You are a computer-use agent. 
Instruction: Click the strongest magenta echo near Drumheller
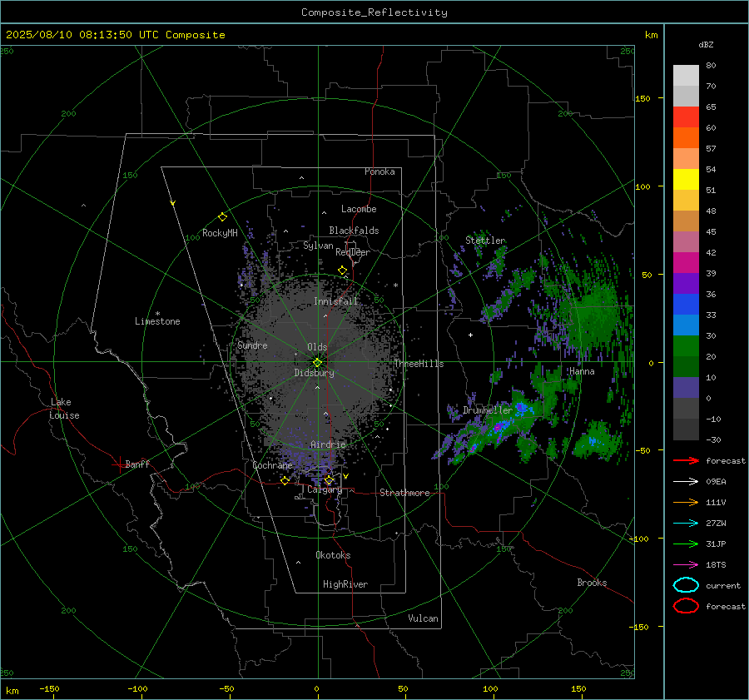coord(498,427)
